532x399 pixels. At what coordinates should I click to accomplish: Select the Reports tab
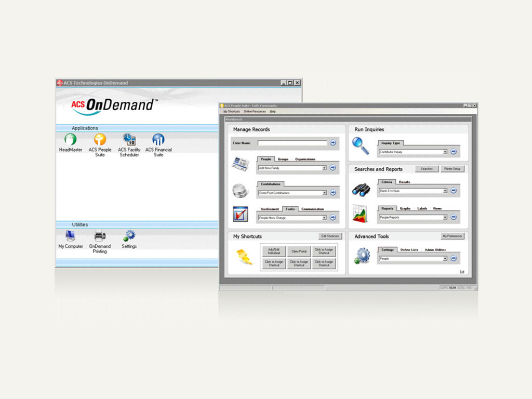click(387, 208)
